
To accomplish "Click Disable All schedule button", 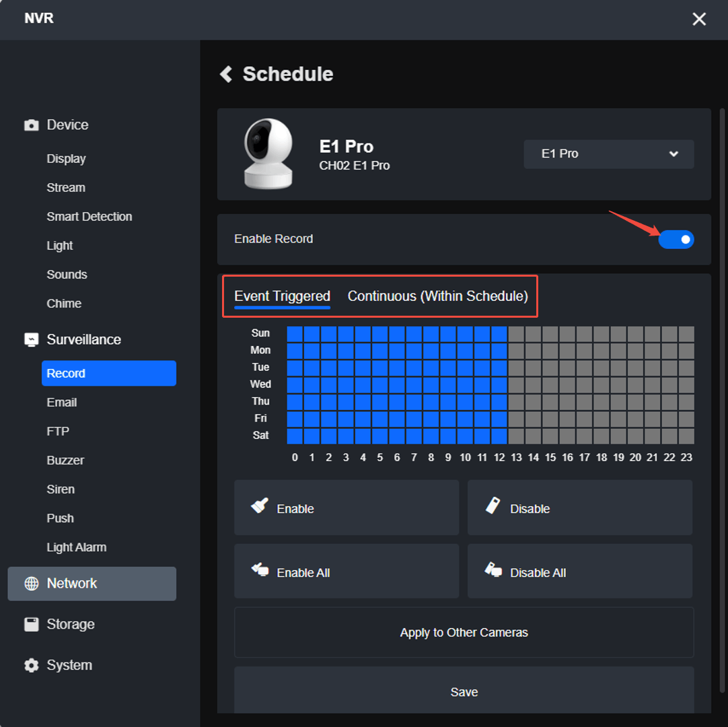I will pos(580,572).
